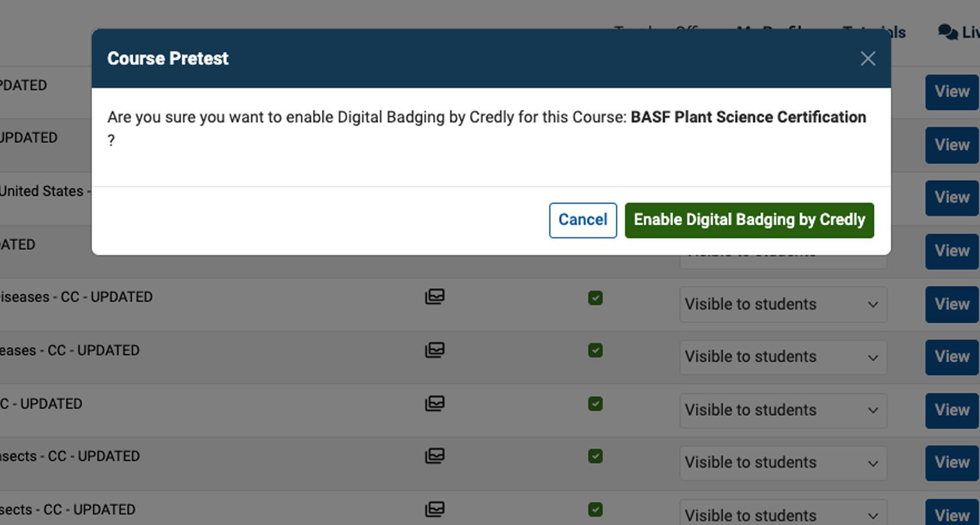Open image icon in 'nsects - CC - UPDATED' row

435,456
